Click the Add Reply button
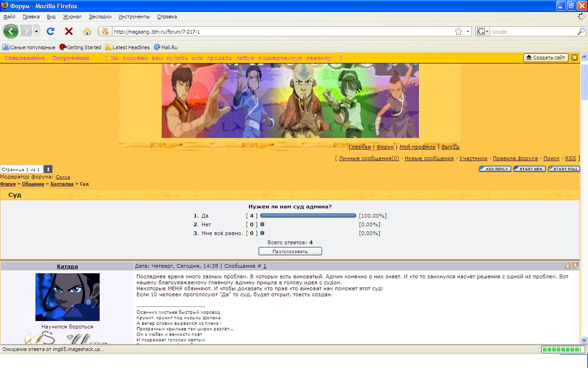This screenshot has width=588, height=368. point(495,169)
